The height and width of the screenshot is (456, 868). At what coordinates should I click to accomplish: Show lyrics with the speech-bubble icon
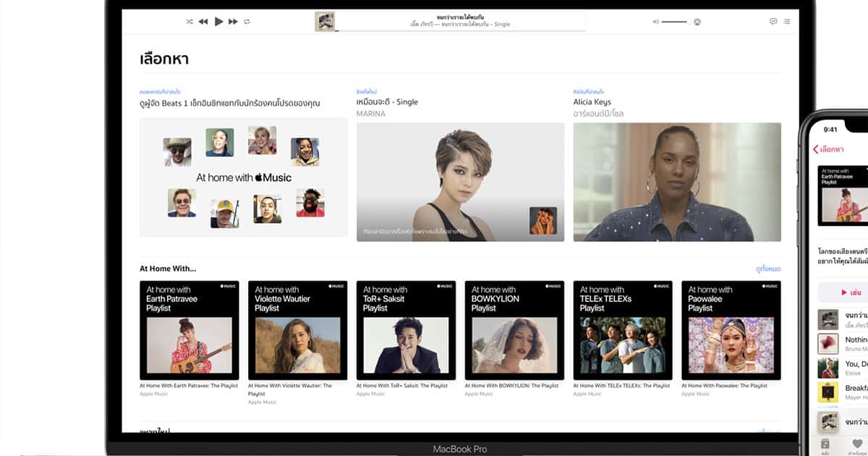click(773, 22)
